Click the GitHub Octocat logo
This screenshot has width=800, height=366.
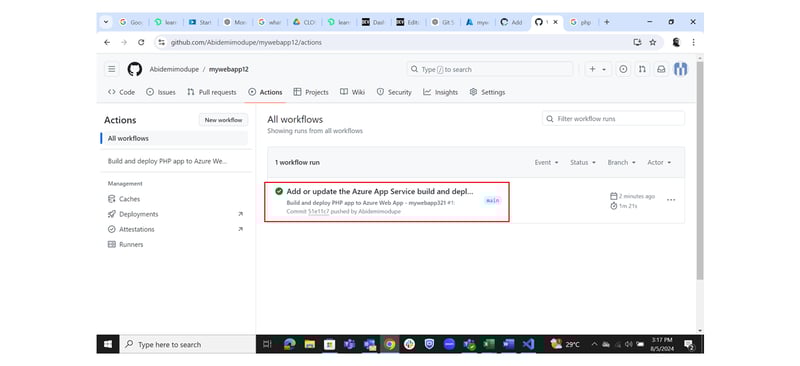[x=135, y=69]
